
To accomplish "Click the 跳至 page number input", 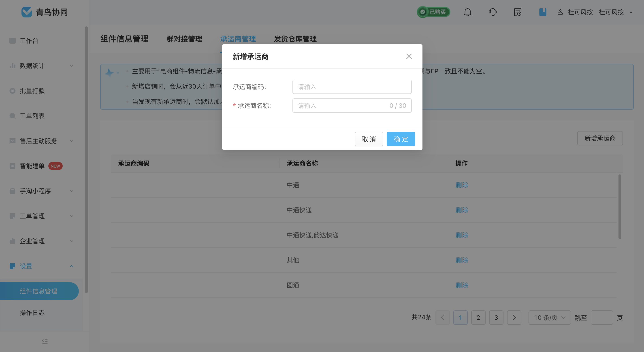I will (601, 318).
